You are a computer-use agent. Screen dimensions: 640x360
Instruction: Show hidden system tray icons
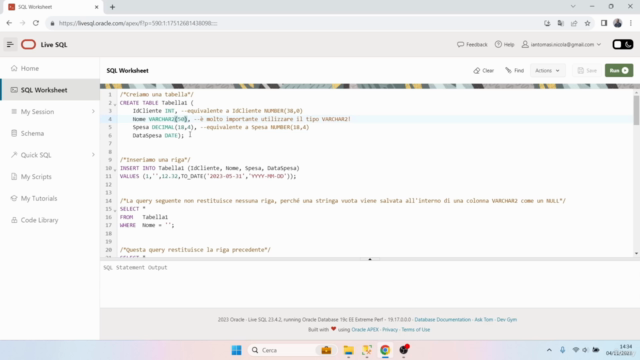549,350
